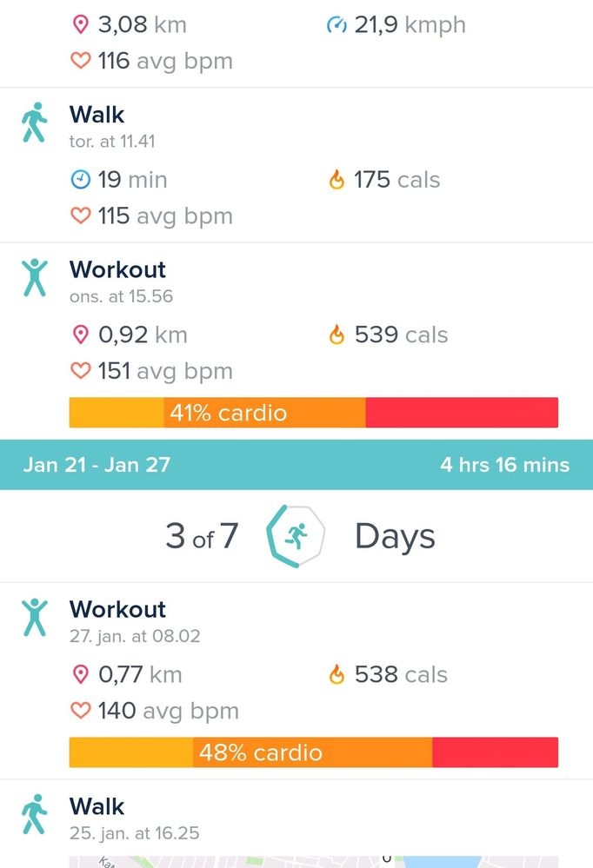The width and height of the screenshot is (593, 868).
Task: Tap the walk icon for 25. jan. entry
Action: click(34, 814)
